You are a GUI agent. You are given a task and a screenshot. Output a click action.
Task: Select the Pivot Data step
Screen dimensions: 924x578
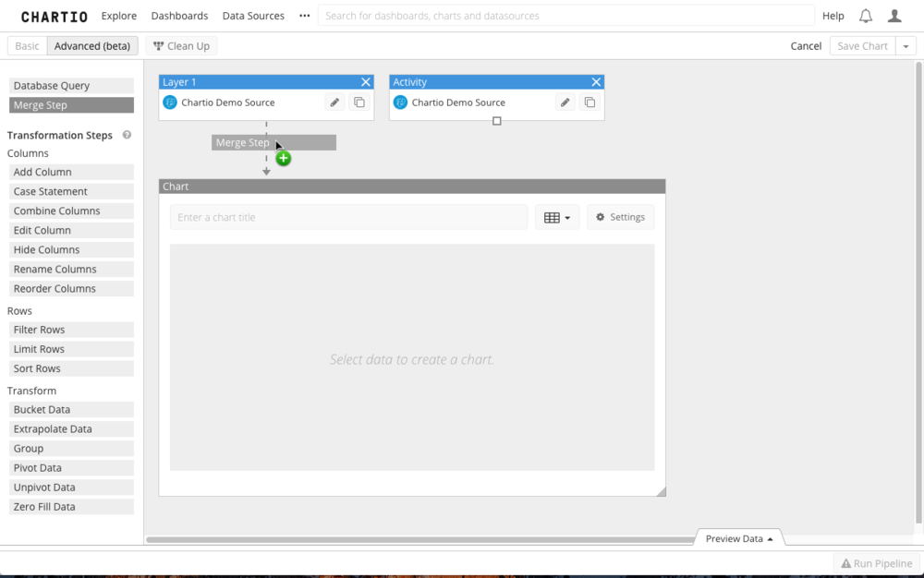coord(71,468)
